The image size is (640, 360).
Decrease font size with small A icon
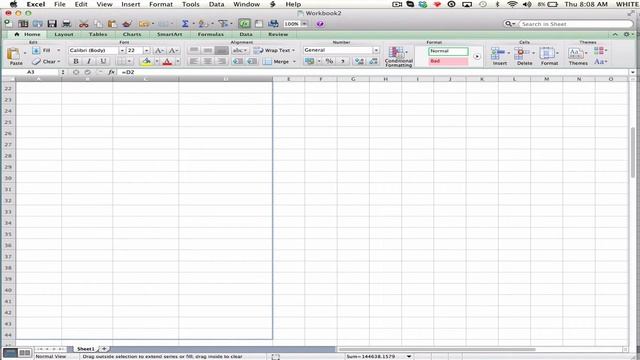click(x=173, y=50)
